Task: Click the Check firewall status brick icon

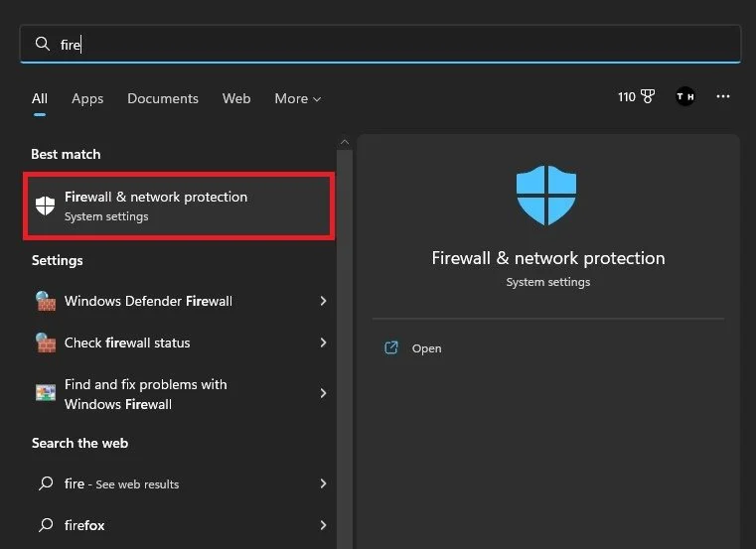Action: coord(46,343)
